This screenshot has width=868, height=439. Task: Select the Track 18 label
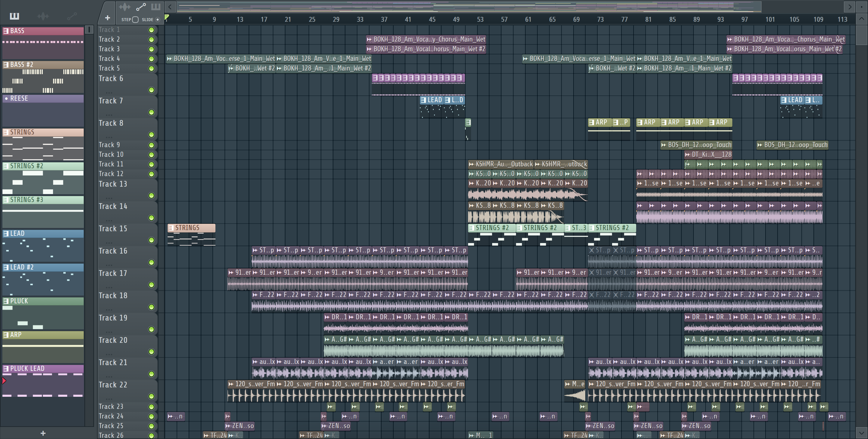(113, 296)
